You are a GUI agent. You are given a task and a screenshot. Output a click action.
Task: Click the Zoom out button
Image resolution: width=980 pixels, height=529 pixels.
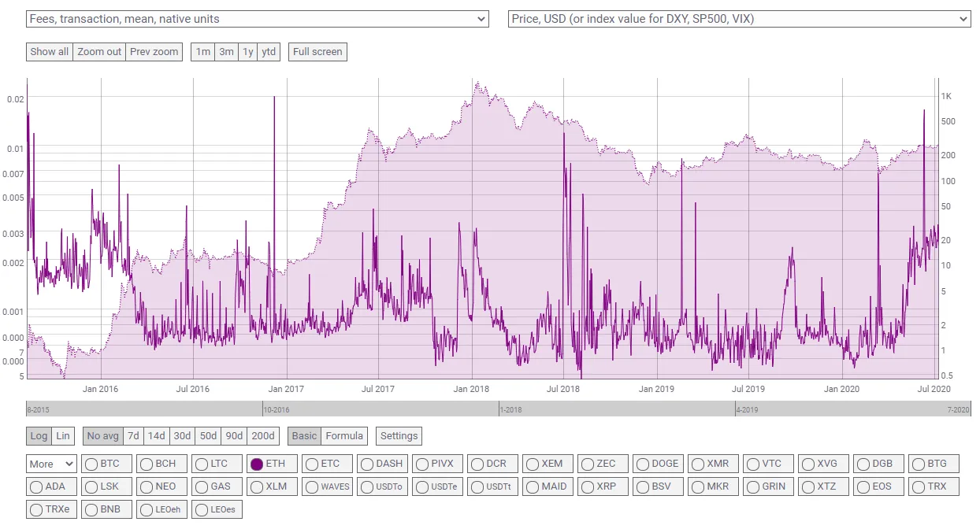[x=99, y=52]
